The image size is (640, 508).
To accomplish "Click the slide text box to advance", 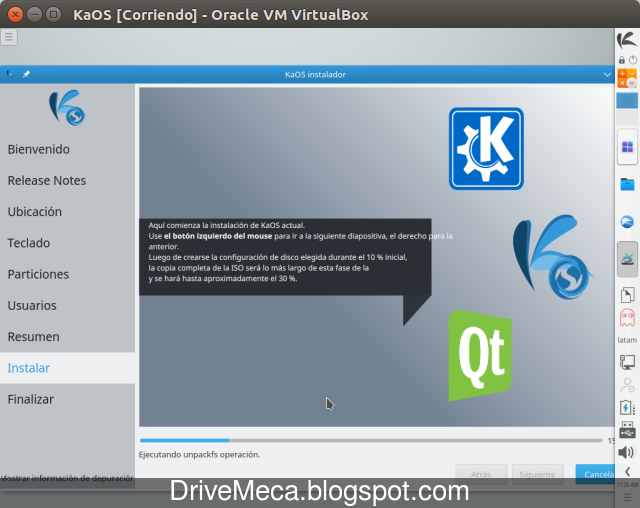I will tap(285, 257).
